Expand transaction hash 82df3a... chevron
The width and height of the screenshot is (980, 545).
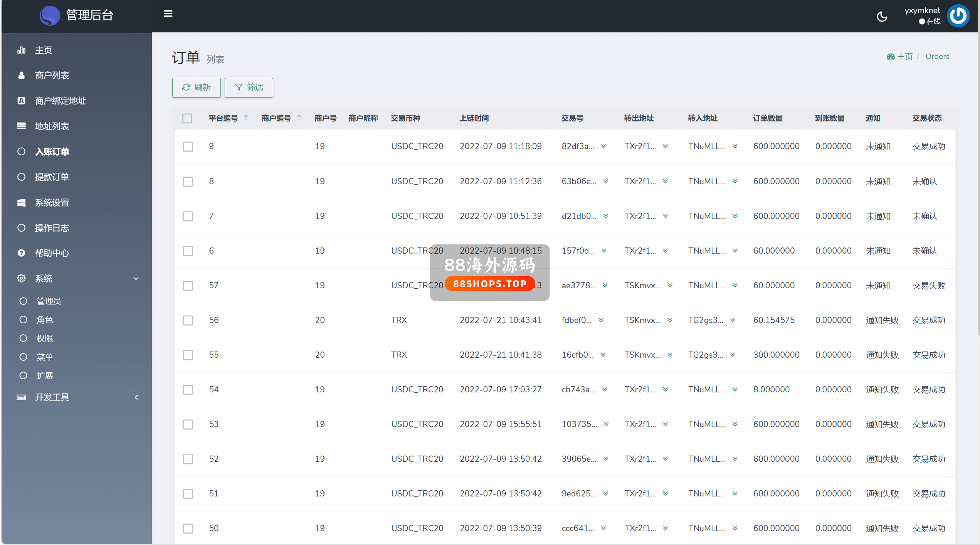click(x=603, y=146)
